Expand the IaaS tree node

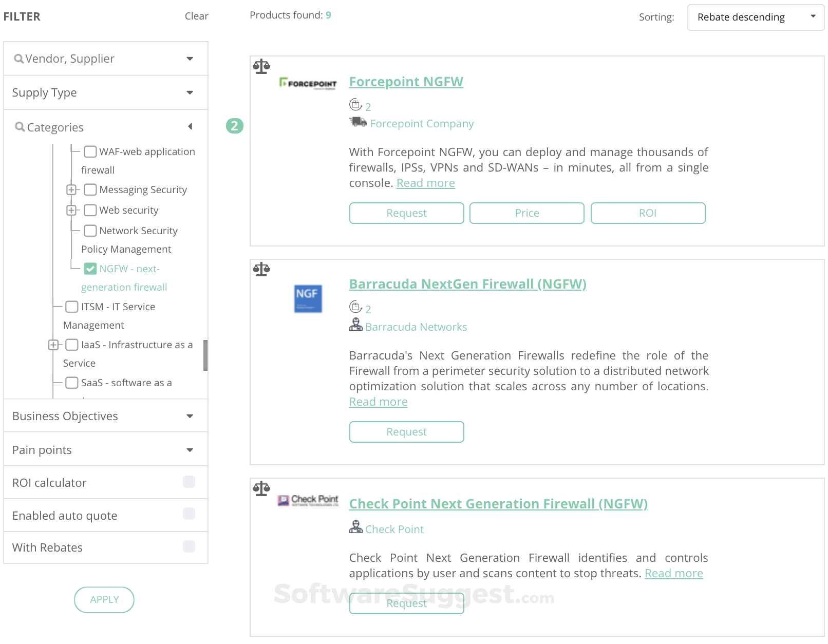53,345
